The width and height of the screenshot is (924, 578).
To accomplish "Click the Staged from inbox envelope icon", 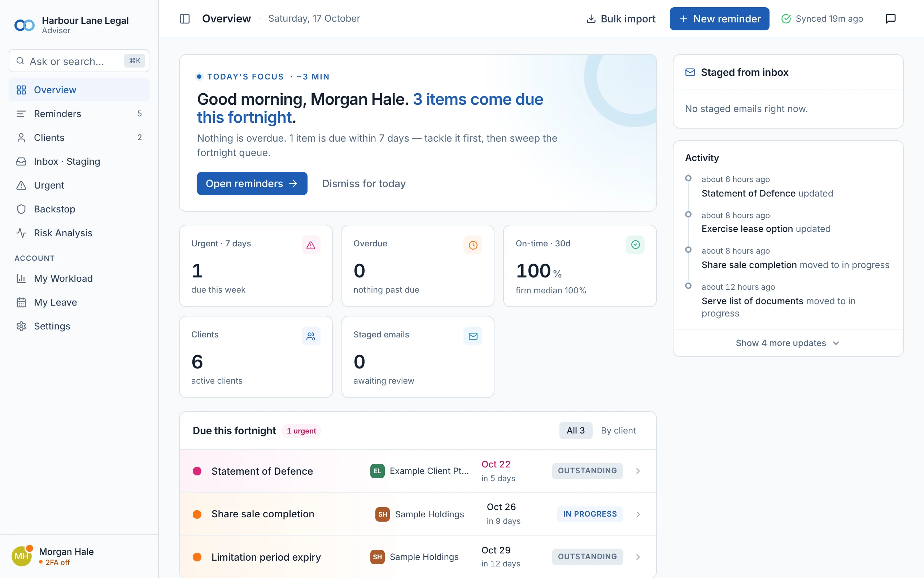I will [690, 72].
